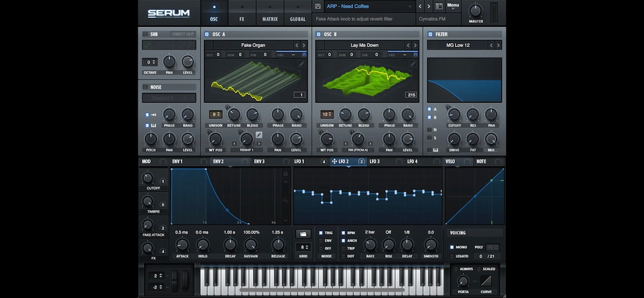Open the ARP - Need Coffee preset dropdown
Screen dimensions: 644x298
(x=369, y=6)
